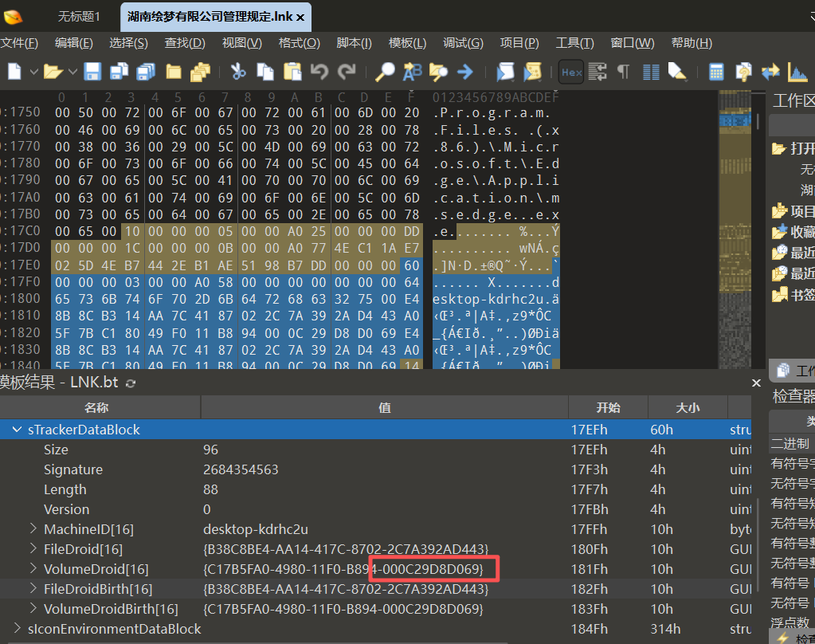Click the hex editor minimap overview
This screenshot has width=815, height=644.
(735, 229)
